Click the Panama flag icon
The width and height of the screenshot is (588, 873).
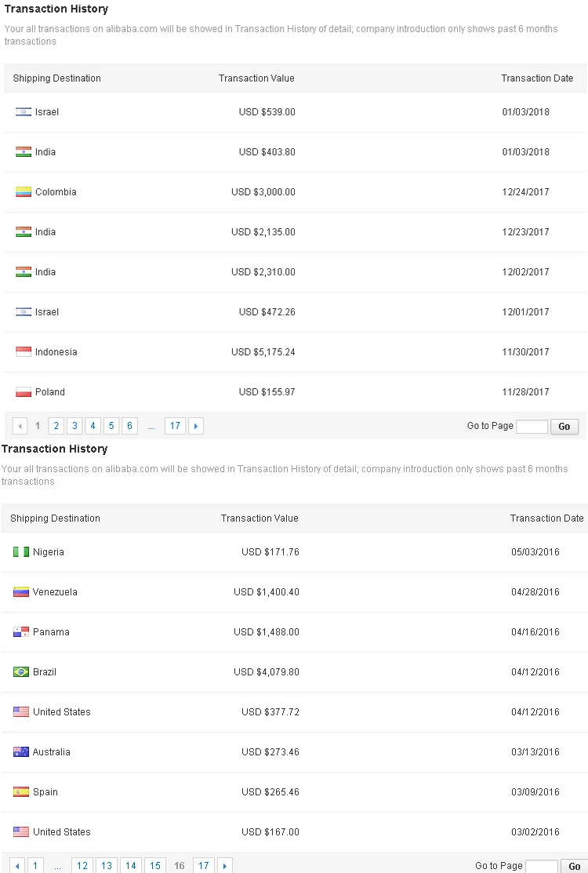tap(20, 632)
